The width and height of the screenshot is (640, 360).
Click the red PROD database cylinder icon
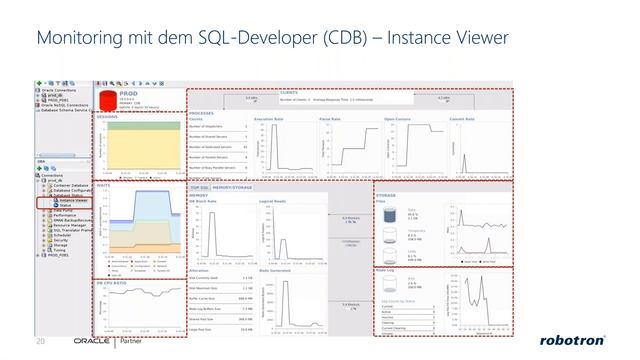coord(108,100)
